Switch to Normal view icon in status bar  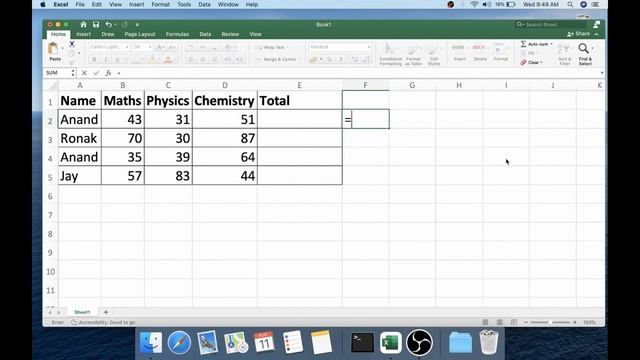pyautogui.click(x=485, y=322)
